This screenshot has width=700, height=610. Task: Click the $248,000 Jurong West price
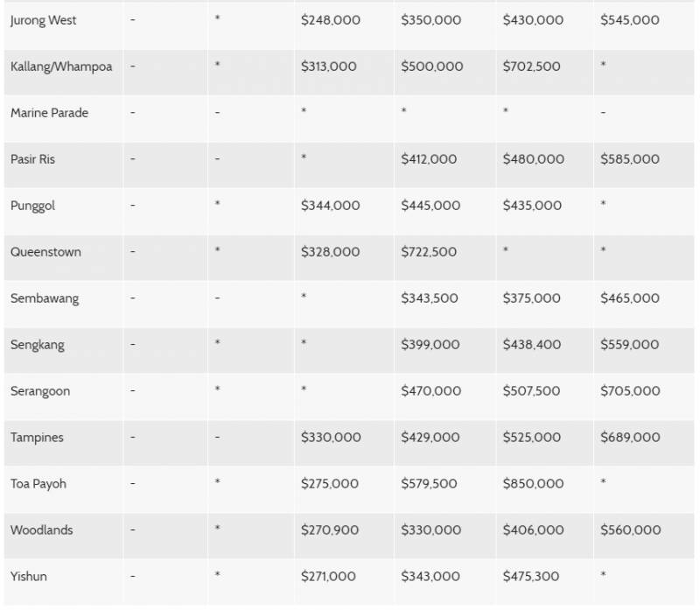tap(330, 20)
